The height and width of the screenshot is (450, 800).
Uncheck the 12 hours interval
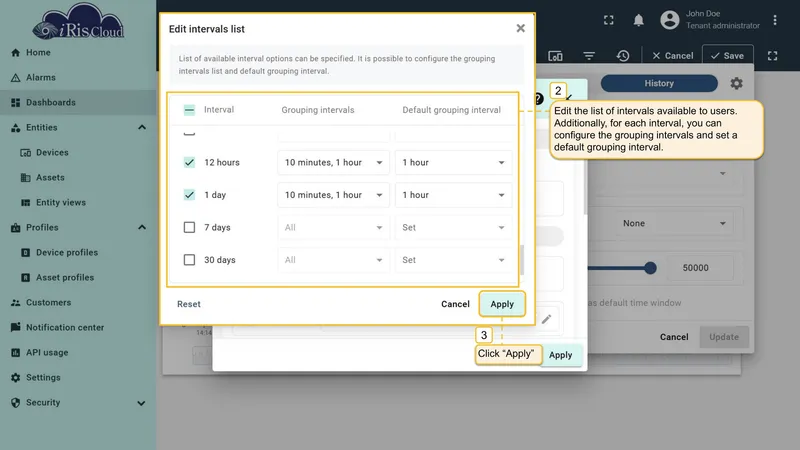[189, 162]
